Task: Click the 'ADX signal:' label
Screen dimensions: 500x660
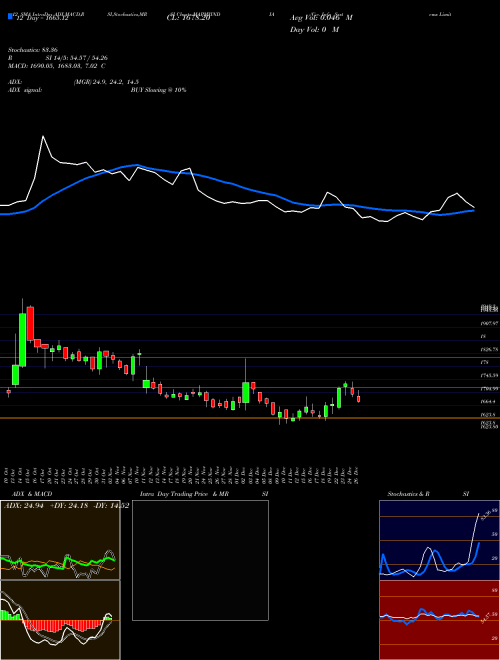Action: click(x=24, y=90)
